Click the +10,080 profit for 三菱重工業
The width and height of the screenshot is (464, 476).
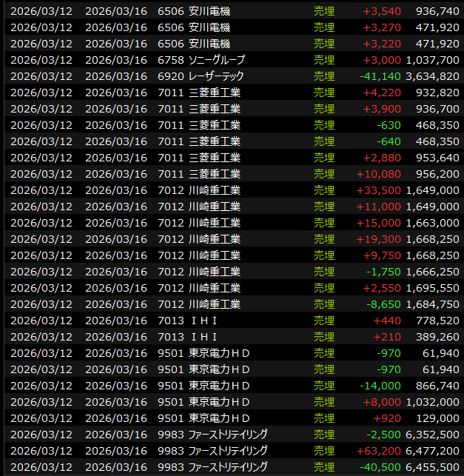pos(382,173)
